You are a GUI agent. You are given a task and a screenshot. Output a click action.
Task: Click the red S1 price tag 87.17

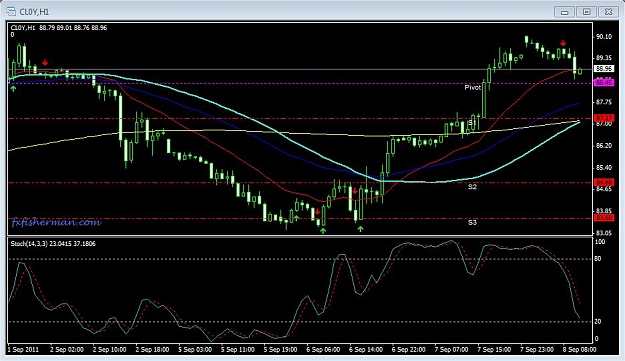(604, 118)
